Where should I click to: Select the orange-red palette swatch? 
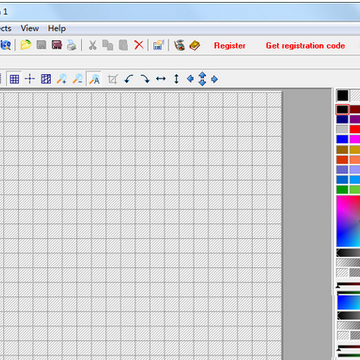click(342, 160)
